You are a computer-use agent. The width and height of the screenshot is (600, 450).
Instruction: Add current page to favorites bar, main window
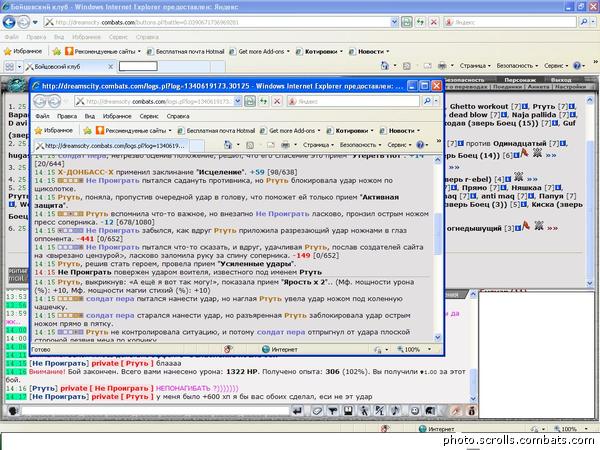(x=57, y=51)
